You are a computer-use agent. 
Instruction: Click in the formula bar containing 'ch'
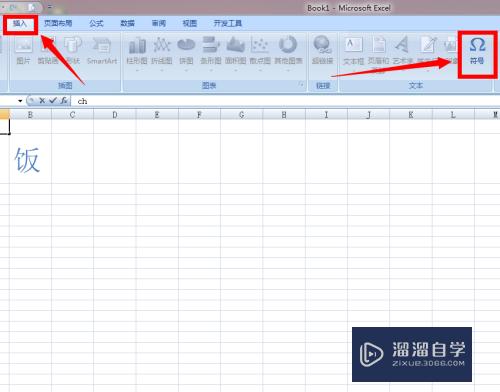pyautogui.click(x=285, y=101)
